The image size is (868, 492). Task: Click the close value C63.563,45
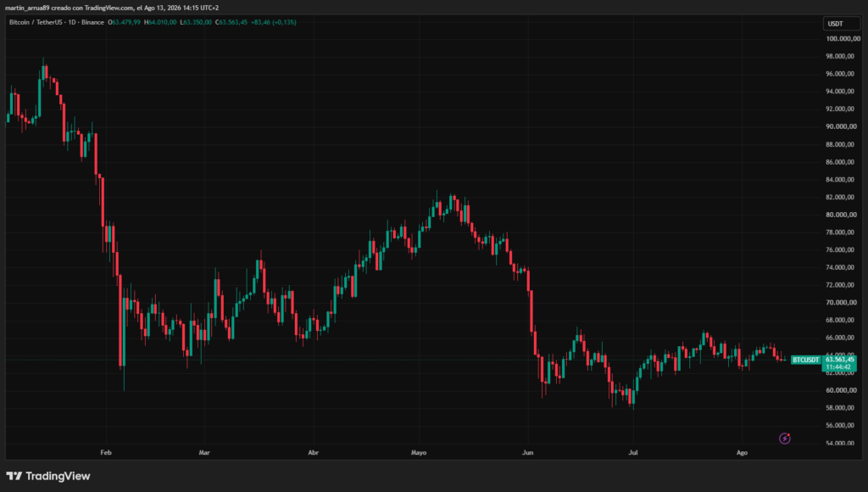click(x=231, y=22)
